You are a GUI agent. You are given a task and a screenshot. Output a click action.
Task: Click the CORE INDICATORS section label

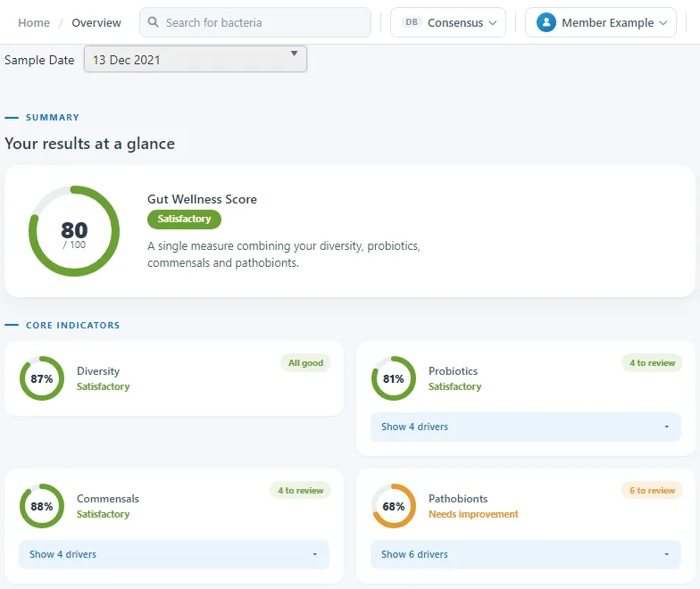[x=73, y=325]
